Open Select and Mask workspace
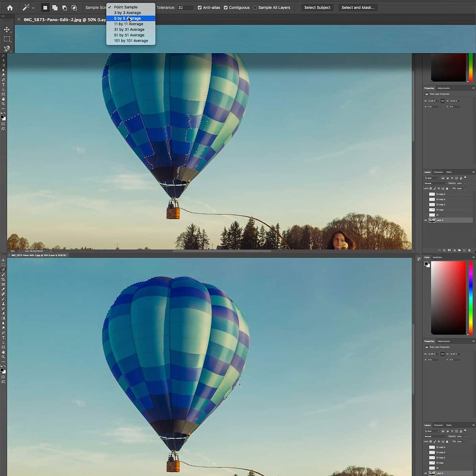Screen dimensions: 476x476 (x=358, y=7)
